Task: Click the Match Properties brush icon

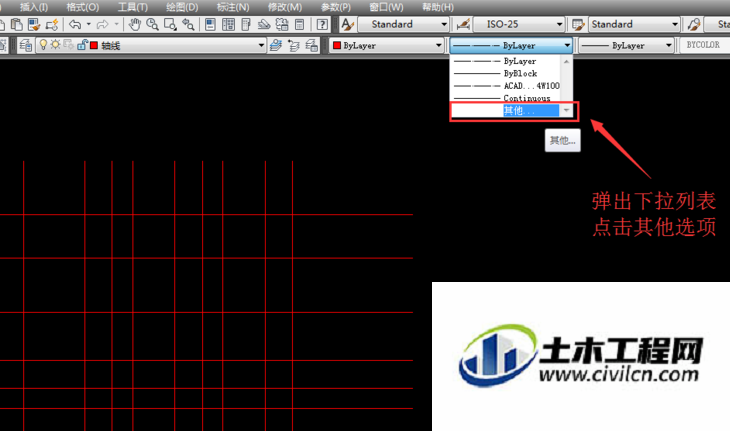Action: pyautogui.click(x=34, y=24)
